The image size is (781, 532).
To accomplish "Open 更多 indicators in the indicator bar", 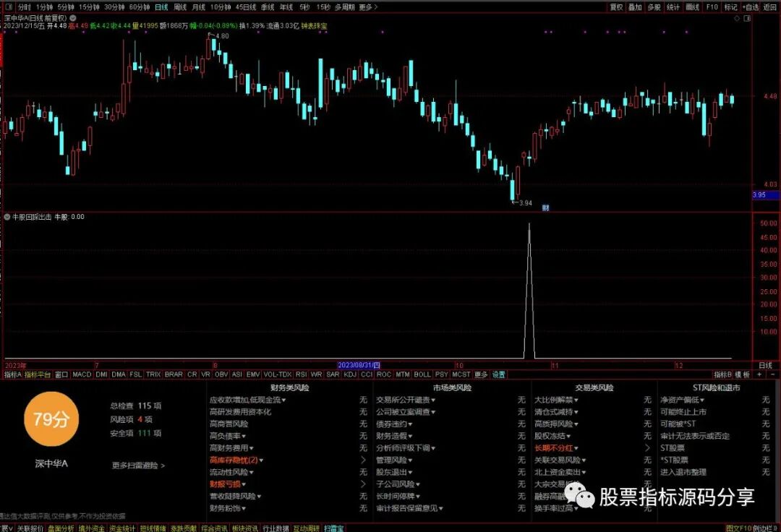I will click(481, 374).
